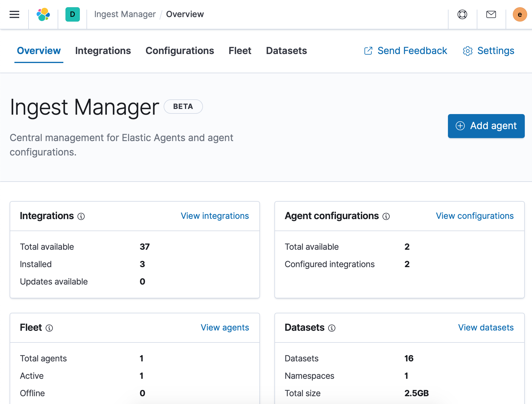Click the Ingest Manager breadcrumb
Image resolution: width=532 pixels, height=404 pixels.
125,14
